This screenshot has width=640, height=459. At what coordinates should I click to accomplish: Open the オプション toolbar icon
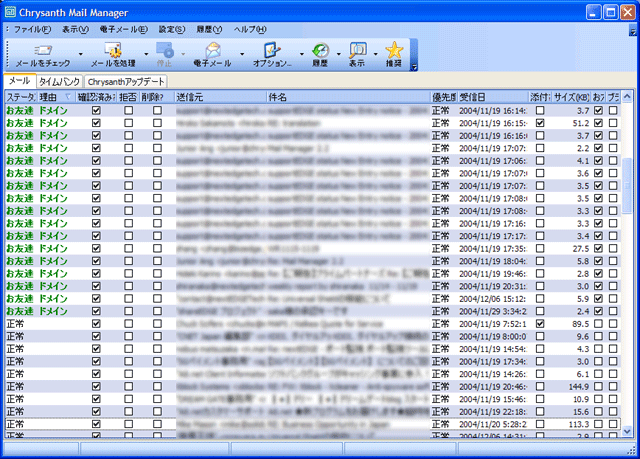pyautogui.click(x=272, y=50)
